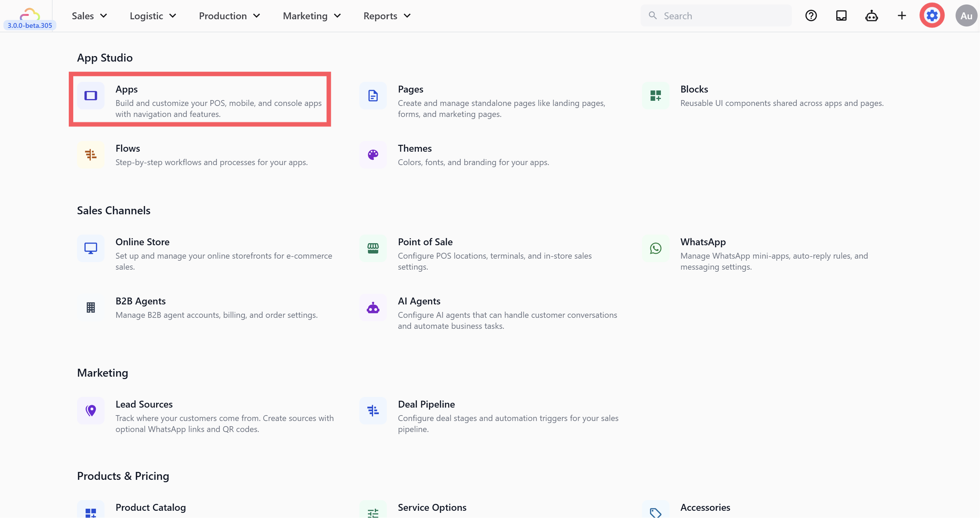Click the WhatsApp icon

point(655,248)
